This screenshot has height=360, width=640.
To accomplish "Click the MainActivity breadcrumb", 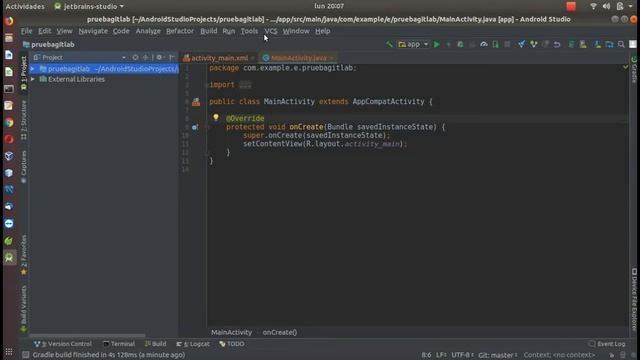I will [x=231, y=332].
